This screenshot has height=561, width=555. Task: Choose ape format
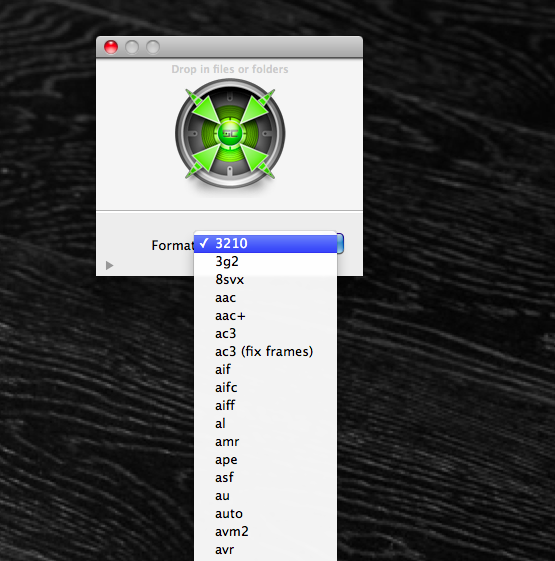[x=265, y=459]
